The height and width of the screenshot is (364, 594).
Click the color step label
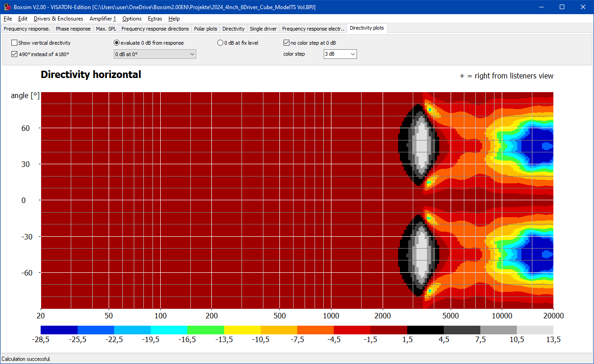click(x=294, y=54)
